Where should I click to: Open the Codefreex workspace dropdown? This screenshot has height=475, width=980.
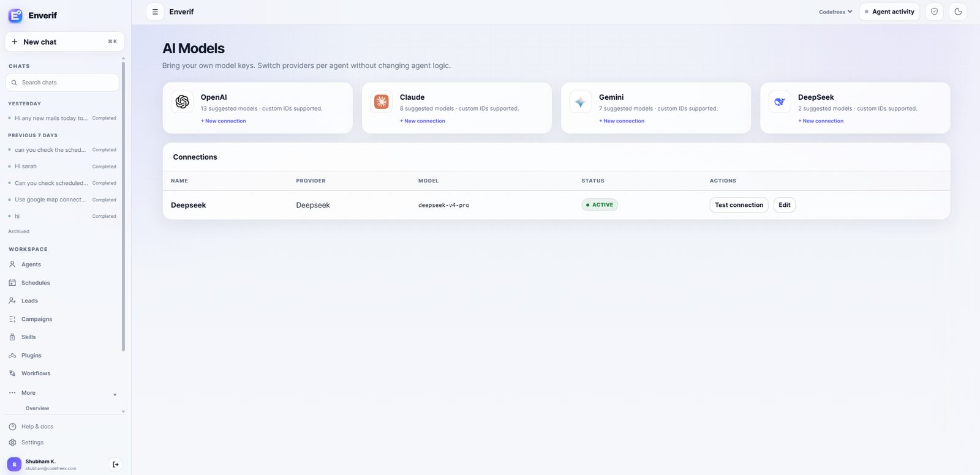click(x=835, y=12)
